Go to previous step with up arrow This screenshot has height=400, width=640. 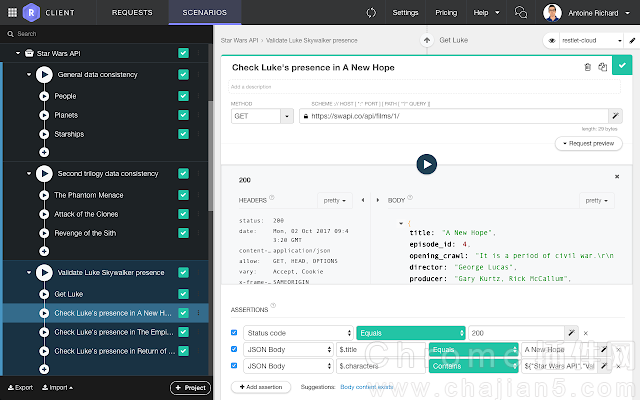click(427, 40)
